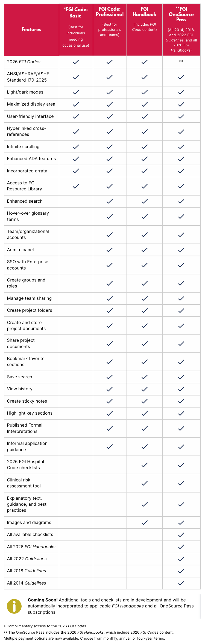Click OneSource checkmark for All 2014 Guidelines

point(181,583)
